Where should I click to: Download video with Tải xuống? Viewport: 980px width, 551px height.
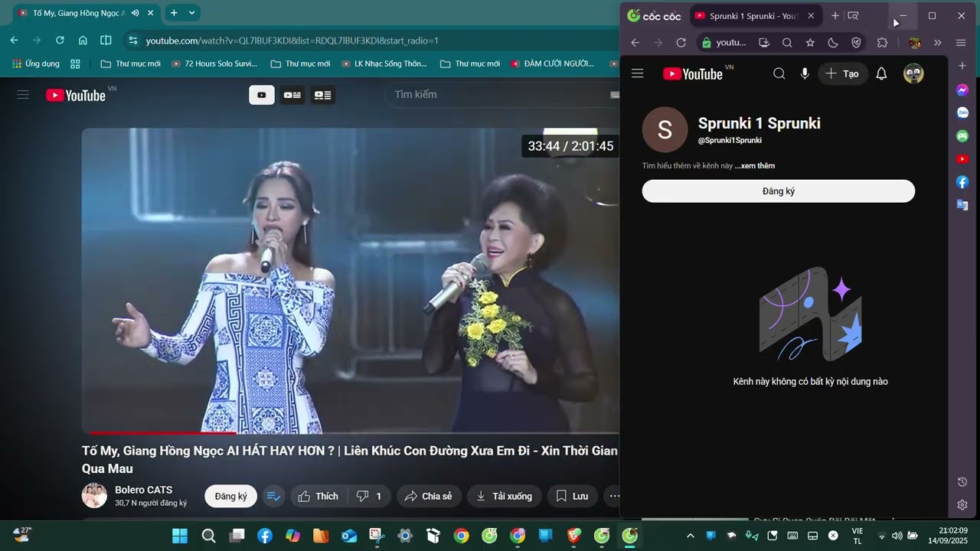click(x=504, y=496)
